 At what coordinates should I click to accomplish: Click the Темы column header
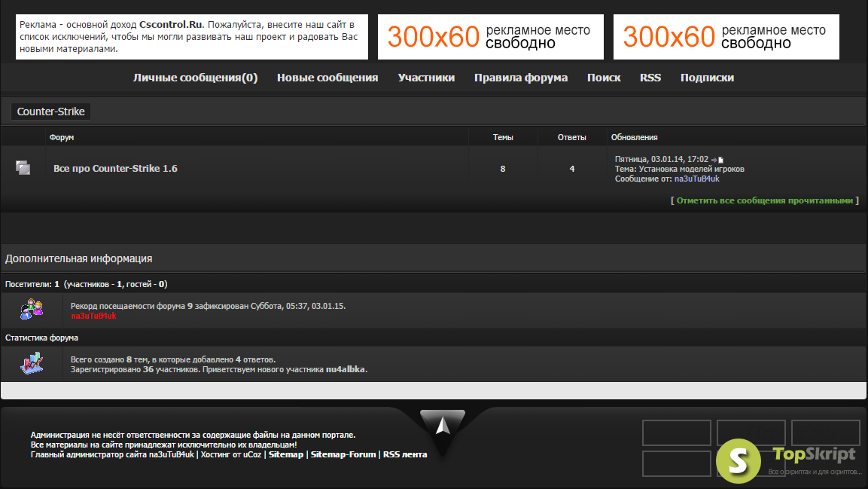pos(503,137)
